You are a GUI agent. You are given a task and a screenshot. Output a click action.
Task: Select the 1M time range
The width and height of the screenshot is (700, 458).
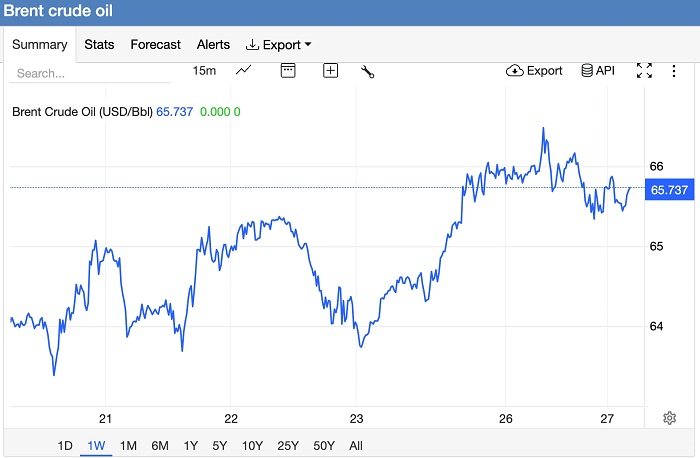(x=128, y=445)
